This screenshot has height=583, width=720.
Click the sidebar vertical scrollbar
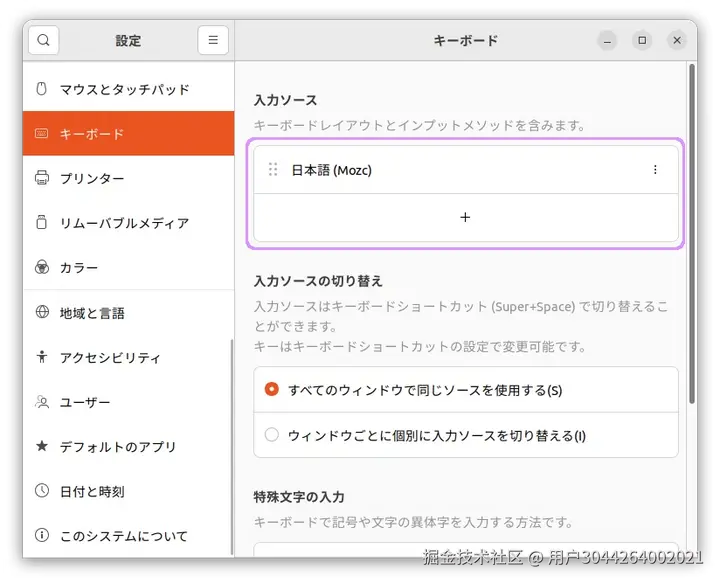click(231, 448)
